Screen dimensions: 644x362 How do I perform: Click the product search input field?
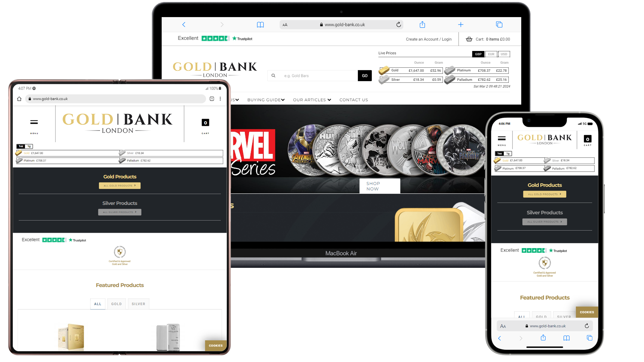point(316,75)
